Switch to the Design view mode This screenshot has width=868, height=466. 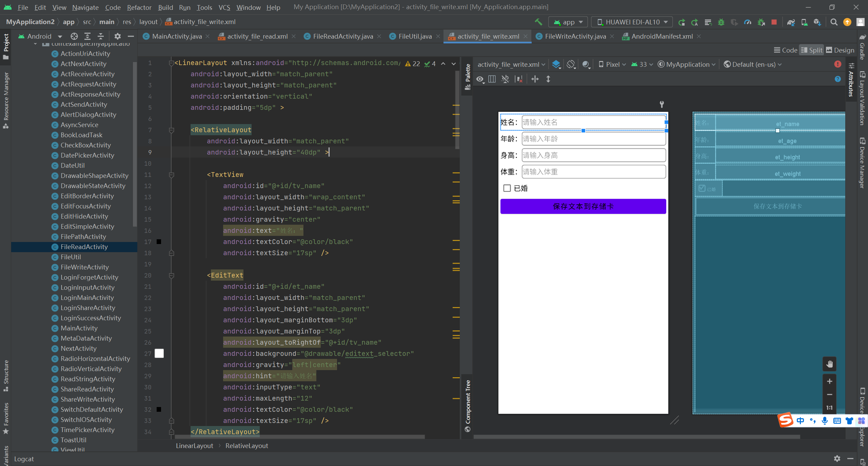[840, 50]
